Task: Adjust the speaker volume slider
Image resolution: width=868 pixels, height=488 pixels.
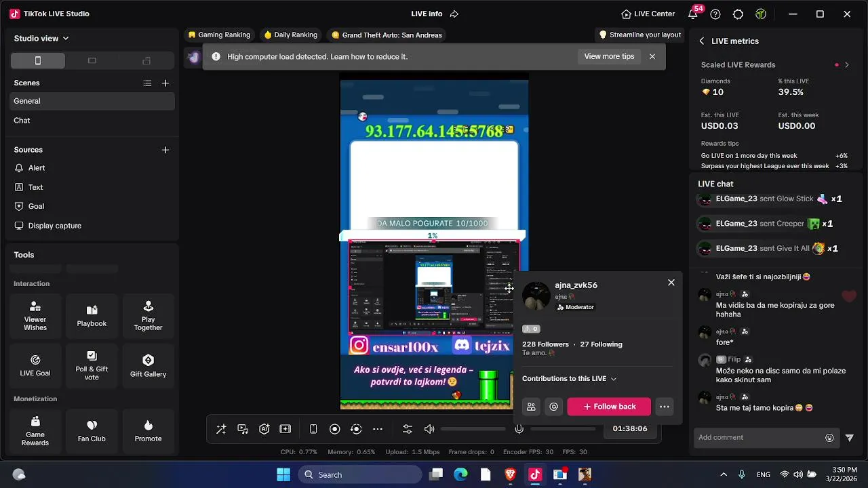Action: pos(473,429)
